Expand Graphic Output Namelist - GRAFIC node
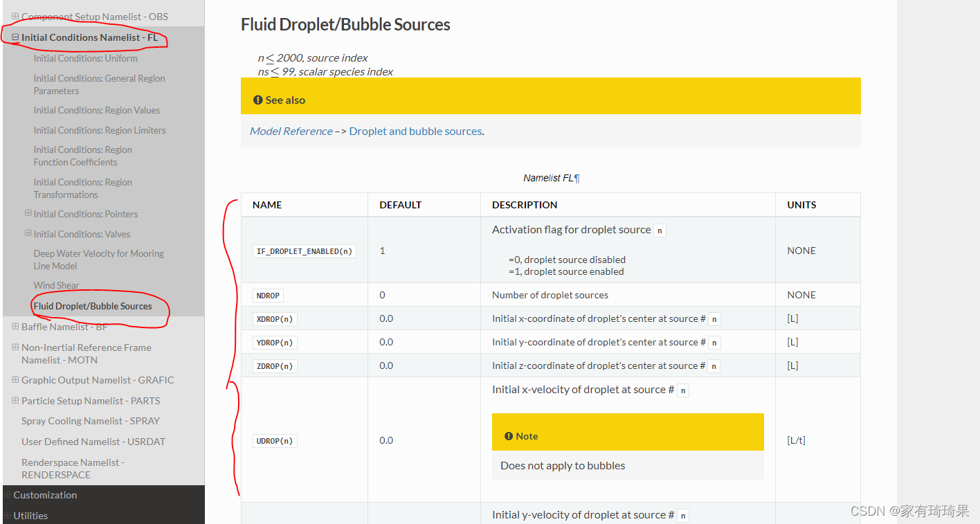The image size is (980, 524). 15,379
